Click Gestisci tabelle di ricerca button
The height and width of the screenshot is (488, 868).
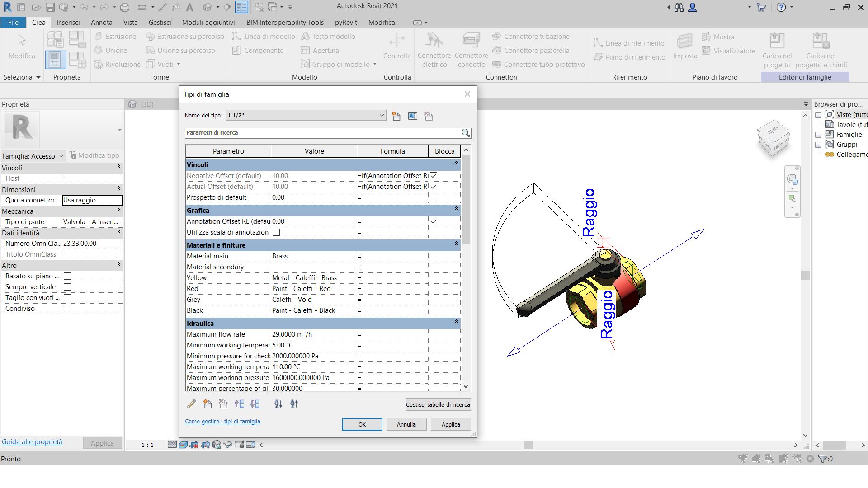tap(438, 404)
